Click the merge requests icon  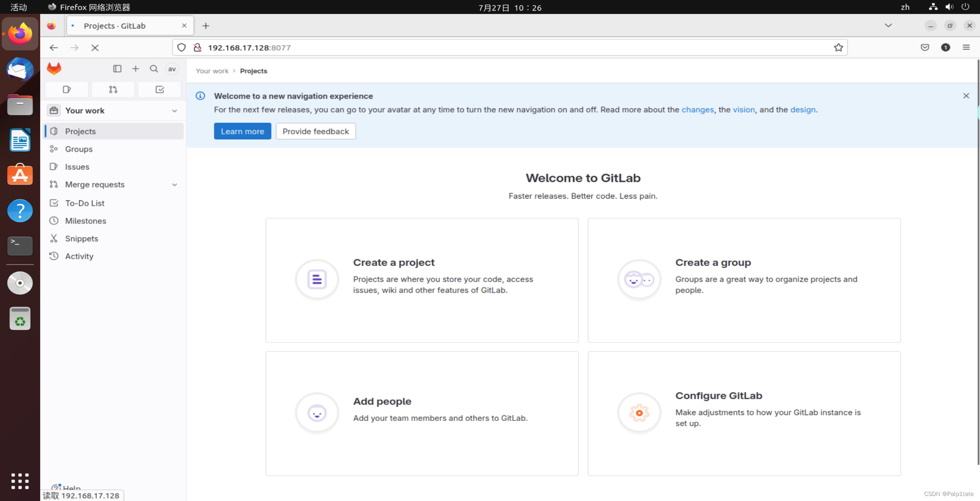pyautogui.click(x=113, y=89)
